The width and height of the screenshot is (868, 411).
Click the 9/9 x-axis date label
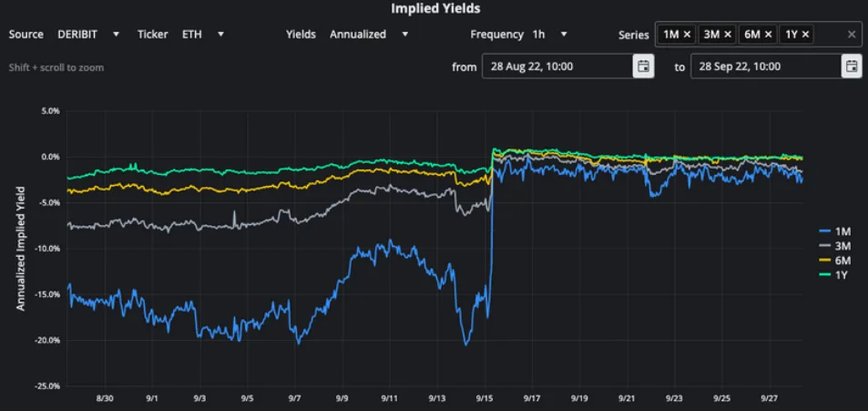point(342,397)
